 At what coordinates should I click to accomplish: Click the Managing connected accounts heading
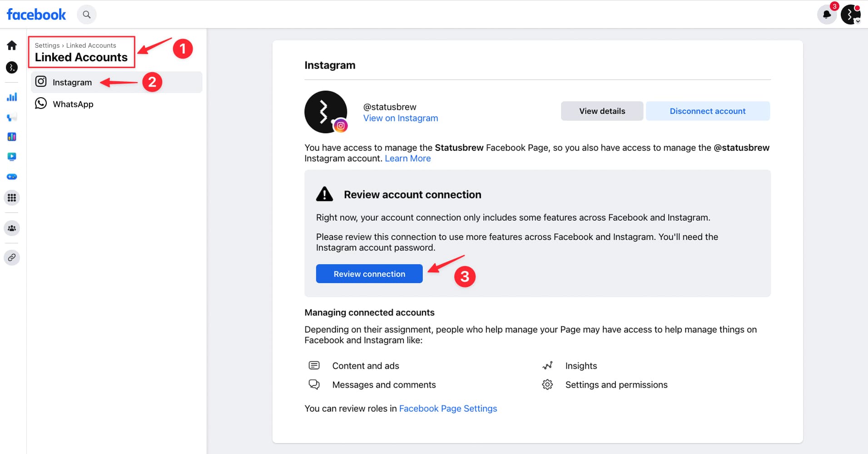coord(369,312)
